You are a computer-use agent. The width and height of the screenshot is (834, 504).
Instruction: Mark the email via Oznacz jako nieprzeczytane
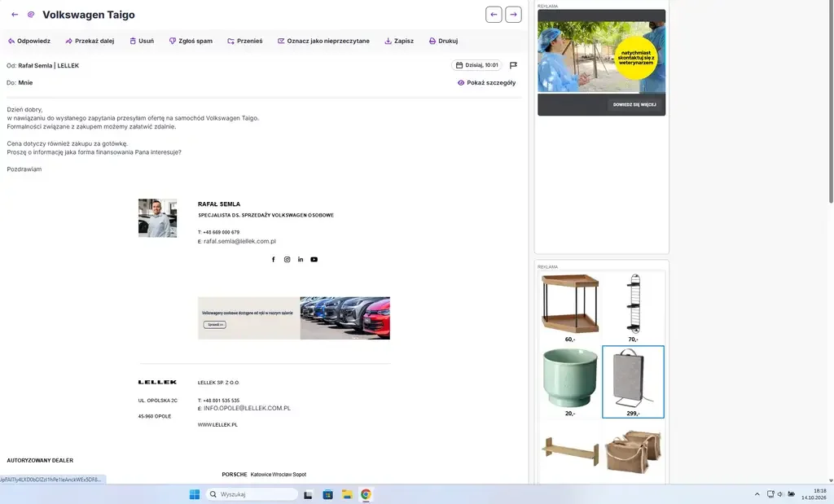323,41
